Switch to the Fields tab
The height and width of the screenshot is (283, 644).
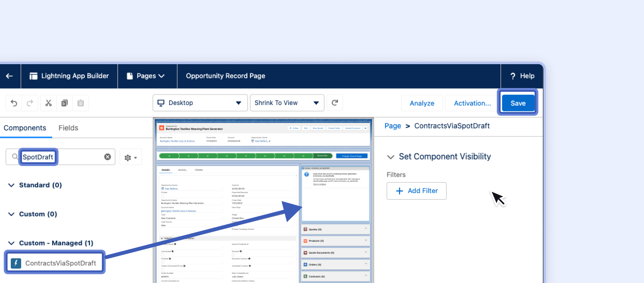coord(68,128)
